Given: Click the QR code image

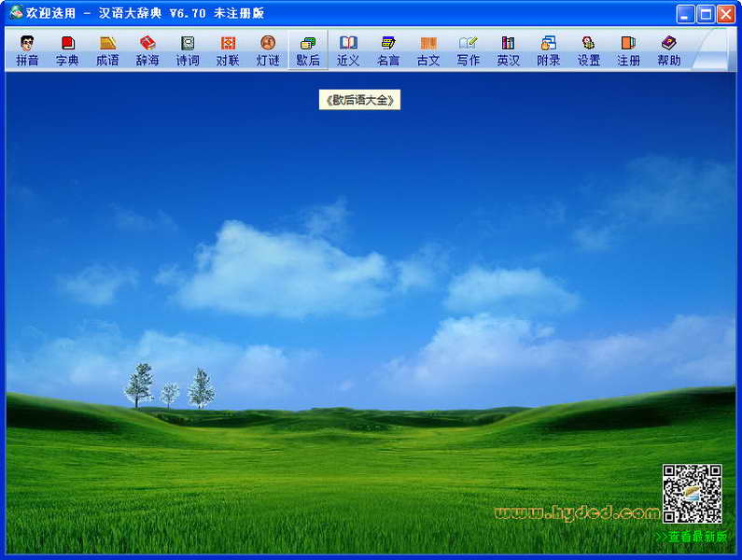Looking at the screenshot, I should (x=693, y=494).
